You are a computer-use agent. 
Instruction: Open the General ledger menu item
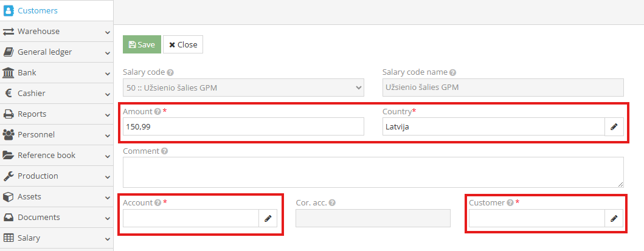pyautogui.click(x=57, y=52)
